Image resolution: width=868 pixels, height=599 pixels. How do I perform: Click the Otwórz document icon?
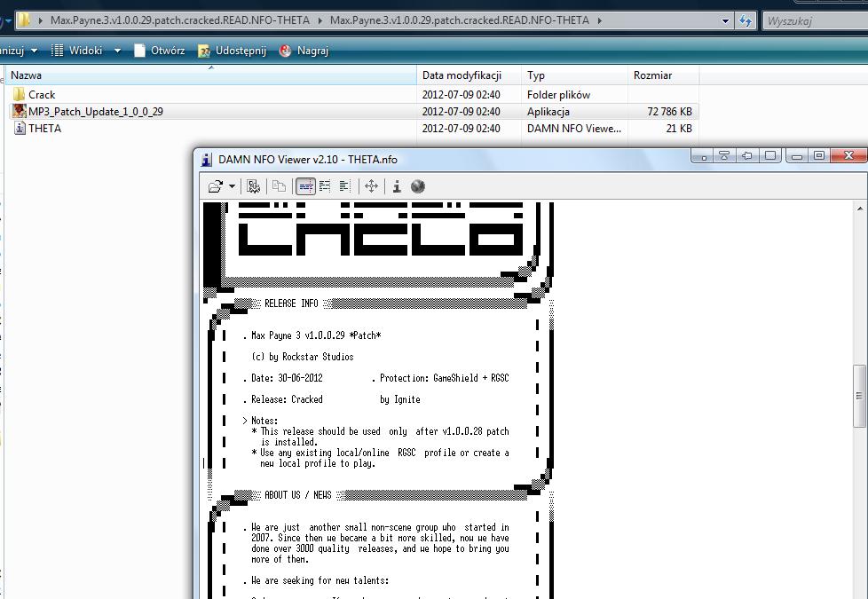(139, 51)
